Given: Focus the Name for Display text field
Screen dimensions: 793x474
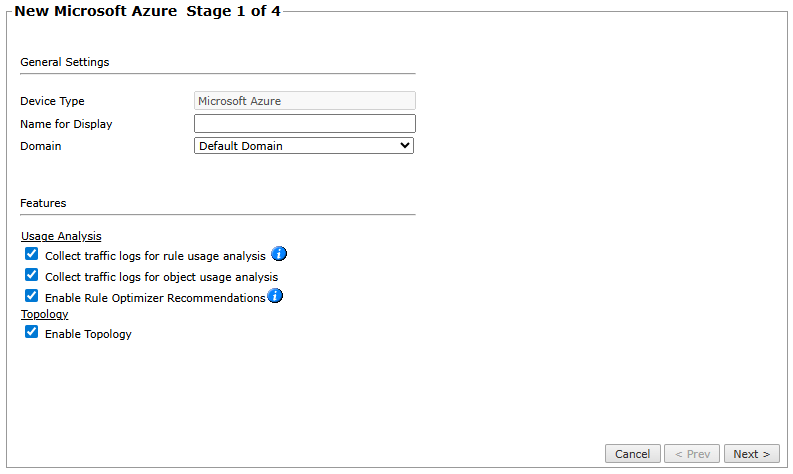Looking at the screenshot, I should [x=304, y=123].
